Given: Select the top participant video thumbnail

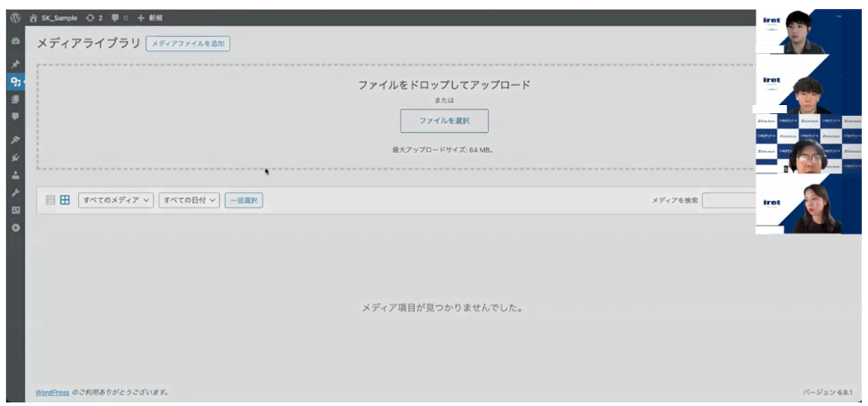Looking at the screenshot, I should click(x=808, y=31).
